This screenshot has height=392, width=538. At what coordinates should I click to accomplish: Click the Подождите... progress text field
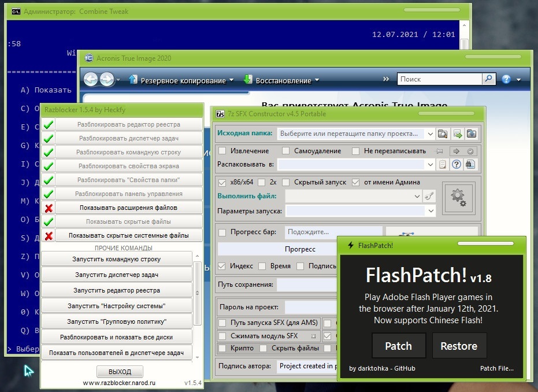(333, 232)
